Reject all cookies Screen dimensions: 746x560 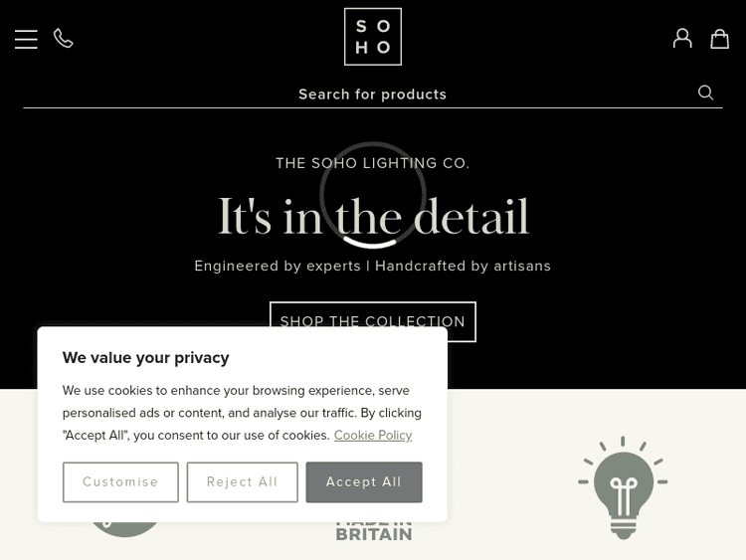tap(242, 482)
